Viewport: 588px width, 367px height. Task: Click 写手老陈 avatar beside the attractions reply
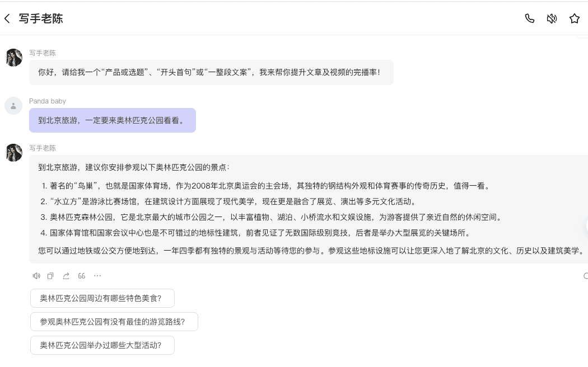[13, 153]
